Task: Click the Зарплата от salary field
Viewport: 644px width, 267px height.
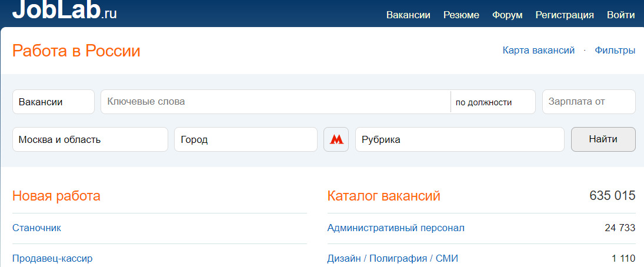Action: click(x=588, y=102)
